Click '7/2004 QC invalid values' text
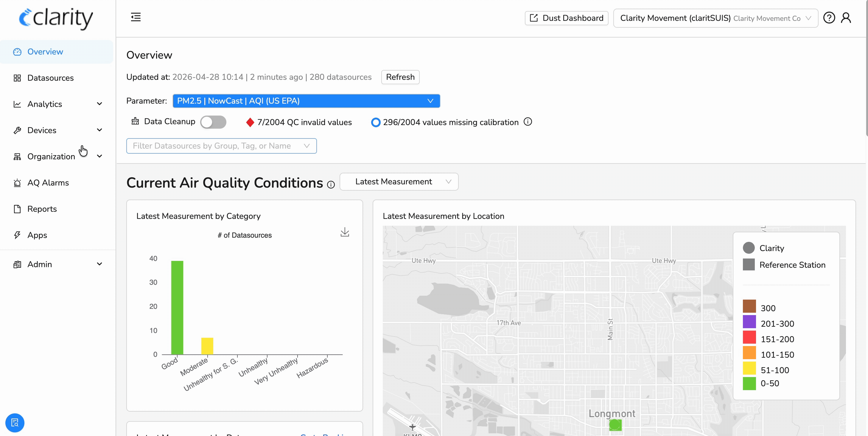Image resolution: width=868 pixels, height=436 pixels. click(304, 122)
